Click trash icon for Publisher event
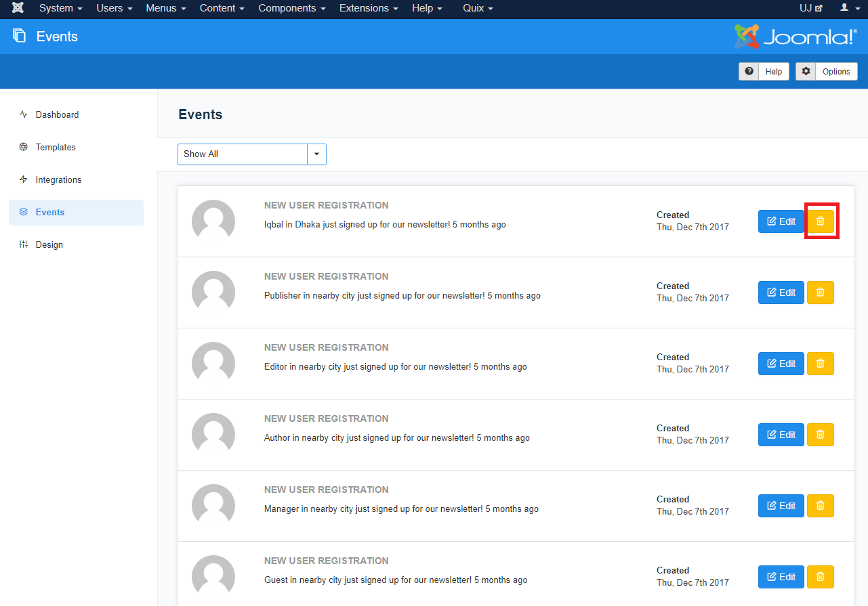 click(821, 293)
